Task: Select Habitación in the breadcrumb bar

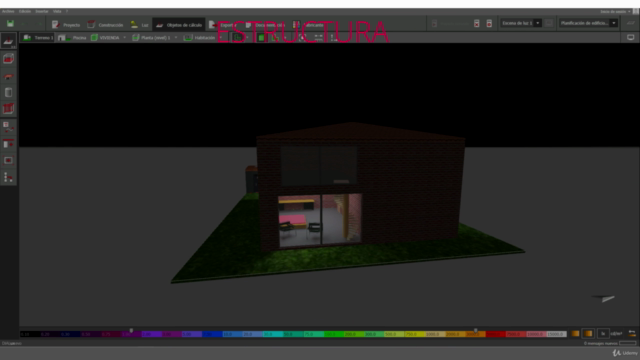Action: point(200,38)
